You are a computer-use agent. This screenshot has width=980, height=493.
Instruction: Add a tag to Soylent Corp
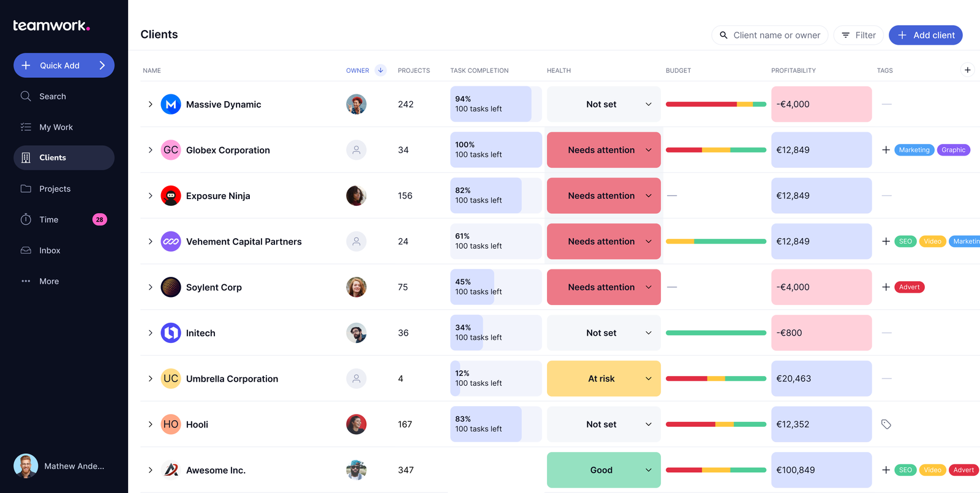pyautogui.click(x=886, y=287)
